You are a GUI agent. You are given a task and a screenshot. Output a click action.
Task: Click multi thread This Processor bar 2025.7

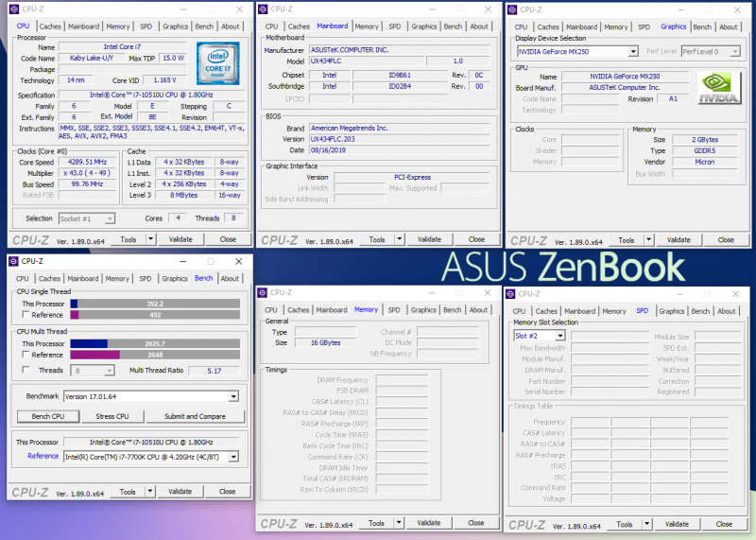(x=155, y=344)
